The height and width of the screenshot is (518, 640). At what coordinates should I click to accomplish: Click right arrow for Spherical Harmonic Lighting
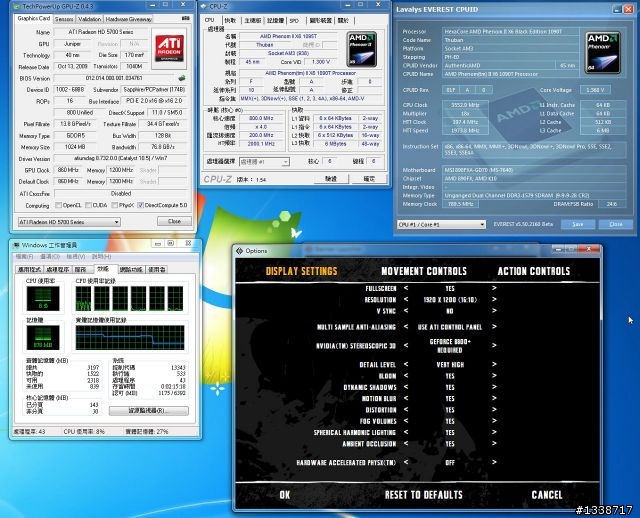click(494, 432)
